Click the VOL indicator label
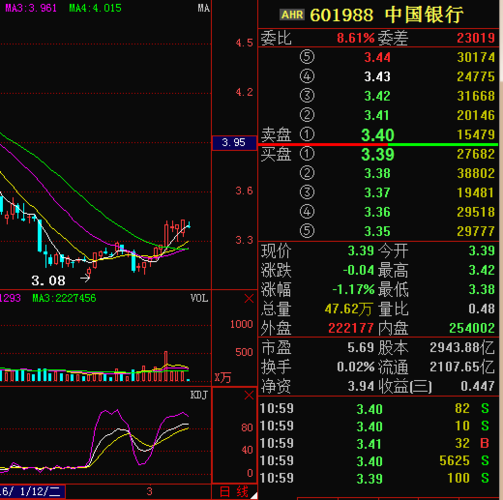Viewport: 503px width, 500px height. 199,298
